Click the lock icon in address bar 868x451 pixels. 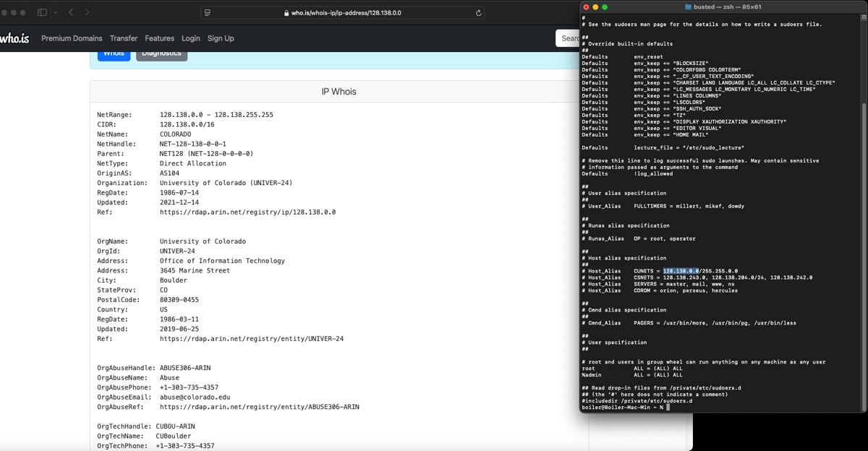tap(286, 13)
